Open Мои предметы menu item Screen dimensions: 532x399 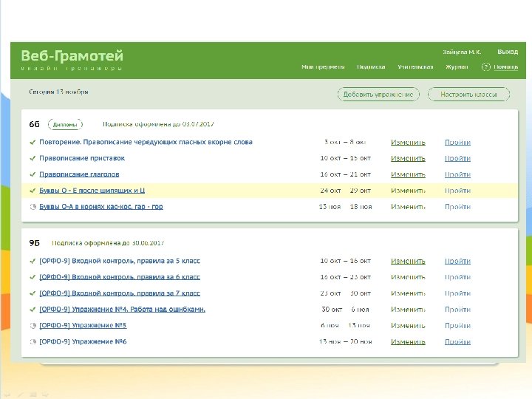323,66
